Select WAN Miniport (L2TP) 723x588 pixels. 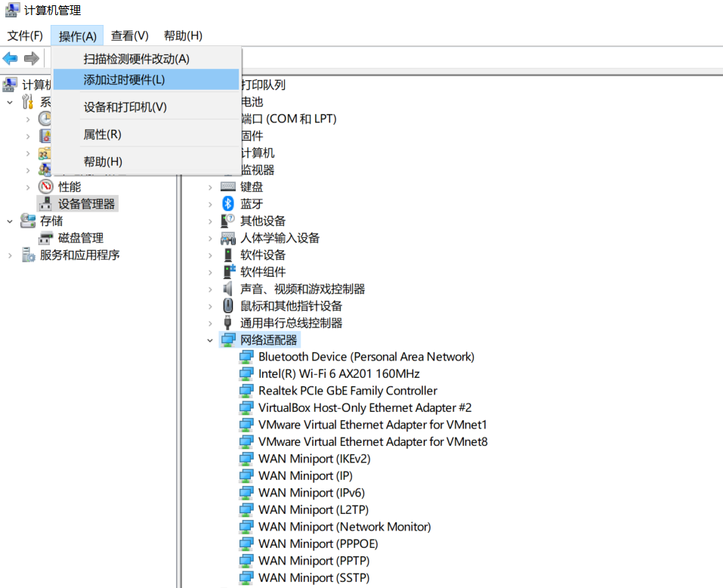point(314,509)
